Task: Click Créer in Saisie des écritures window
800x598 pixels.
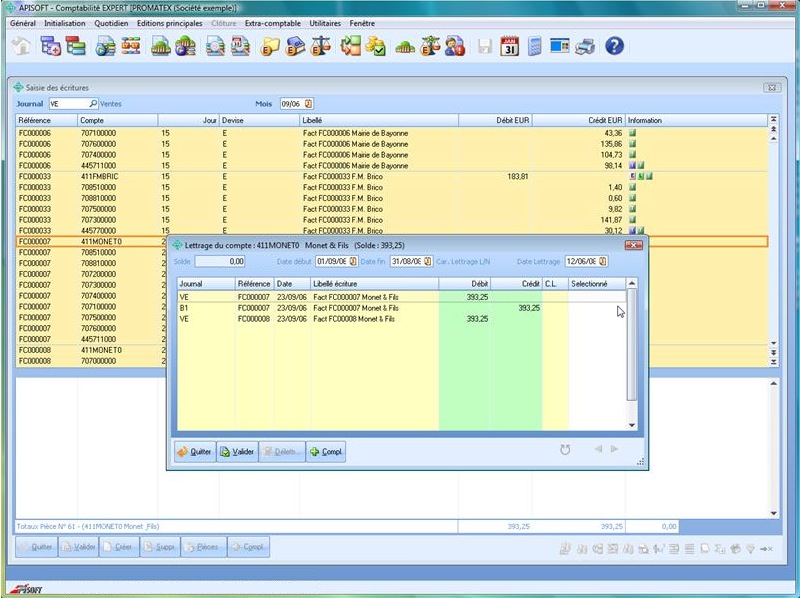Action: click(119, 547)
